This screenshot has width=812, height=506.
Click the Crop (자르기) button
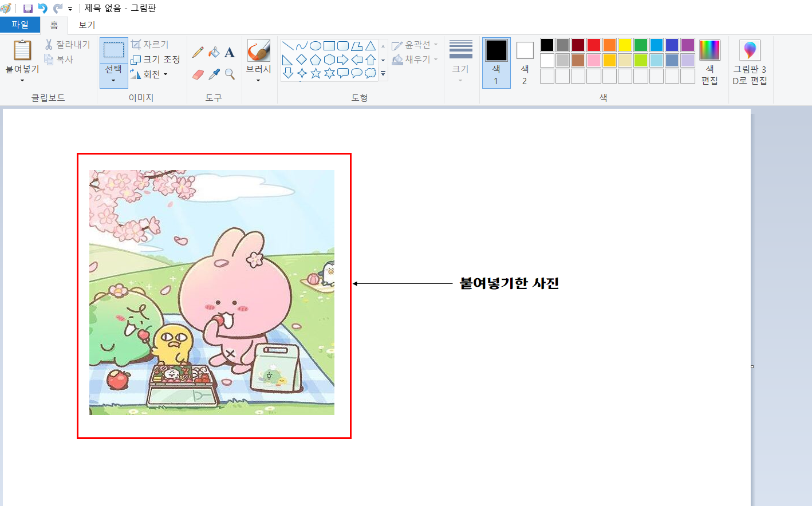(149, 44)
